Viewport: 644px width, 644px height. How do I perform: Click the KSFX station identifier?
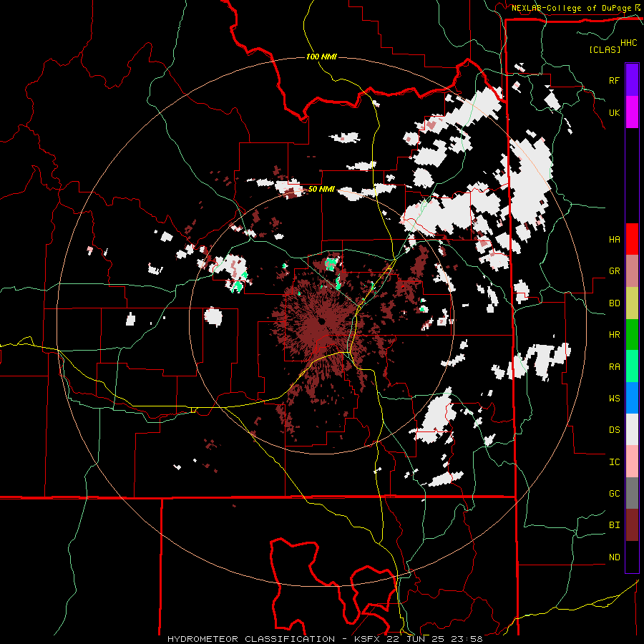(368, 639)
